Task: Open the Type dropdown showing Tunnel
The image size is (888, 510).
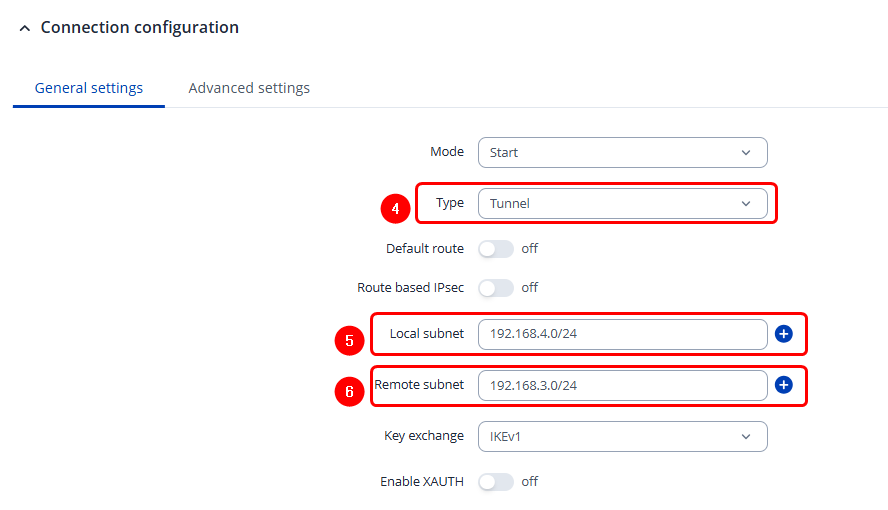Action: pyautogui.click(x=622, y=204)
